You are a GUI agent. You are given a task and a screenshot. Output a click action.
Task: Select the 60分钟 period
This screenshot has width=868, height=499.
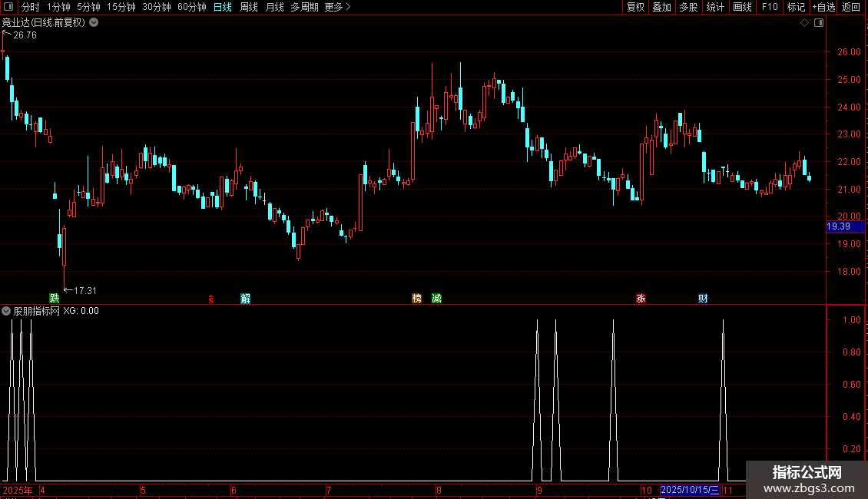click(192, 7)
